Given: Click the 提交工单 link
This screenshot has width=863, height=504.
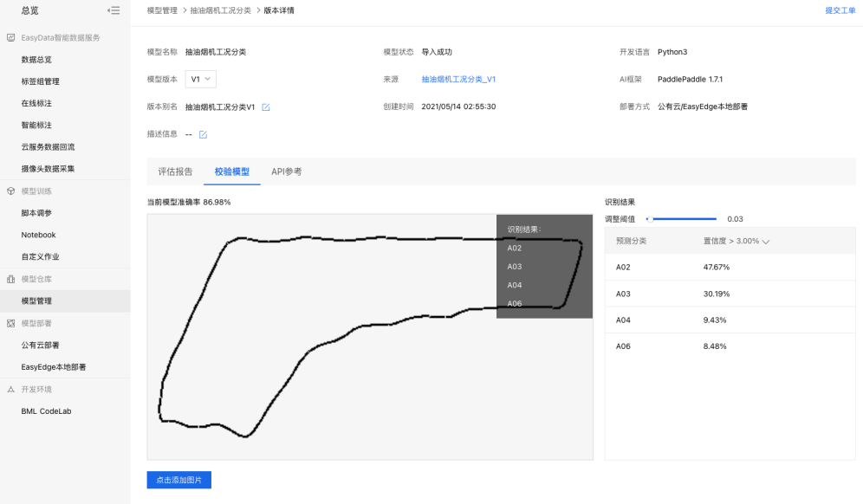Looking at the screenshot, I should (x=840, y=10).
